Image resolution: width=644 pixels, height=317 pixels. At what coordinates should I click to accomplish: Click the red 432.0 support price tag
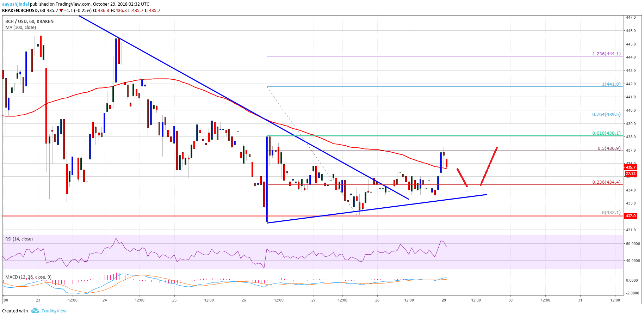point(630,216)
